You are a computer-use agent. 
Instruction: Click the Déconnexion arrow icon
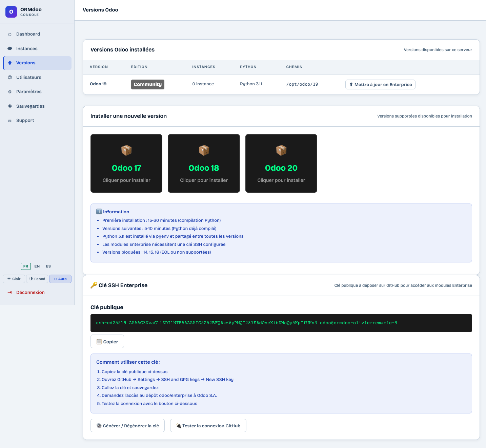10,292
